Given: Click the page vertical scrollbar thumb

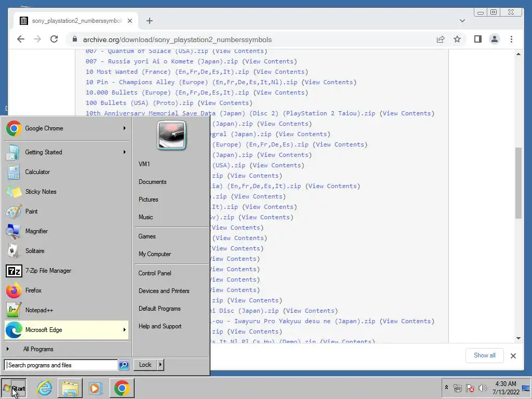Looking at the screenshot, I should (518, 183).
